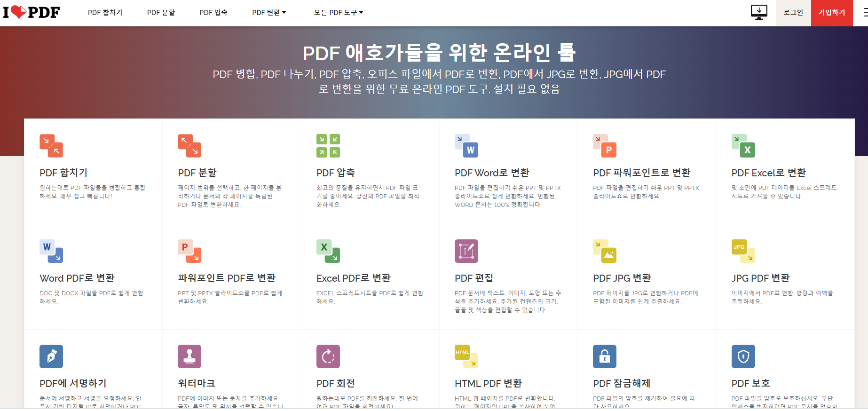Click the Excel PDF로 변환 icon
The image size is (868, 411).
pos(328,251)
